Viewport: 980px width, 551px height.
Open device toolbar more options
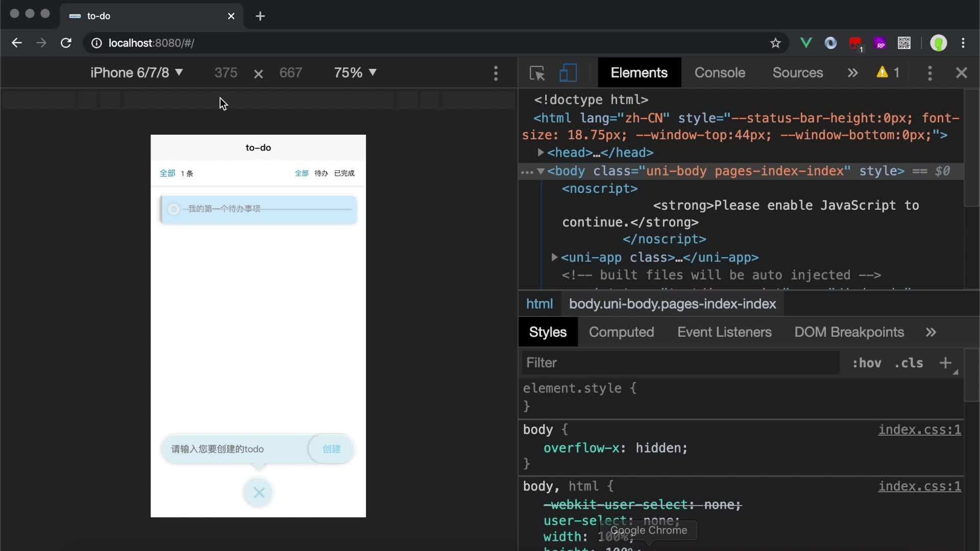click(x=496, y=73)
